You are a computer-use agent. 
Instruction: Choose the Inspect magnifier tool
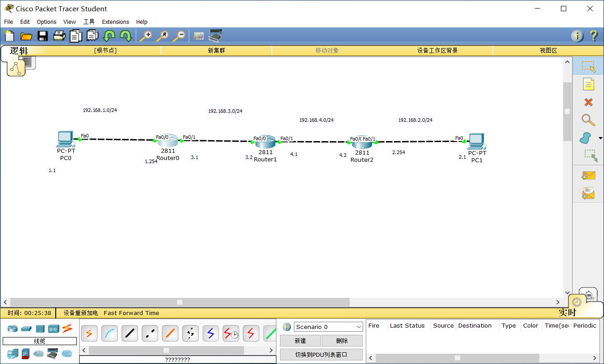pos(588,120)
